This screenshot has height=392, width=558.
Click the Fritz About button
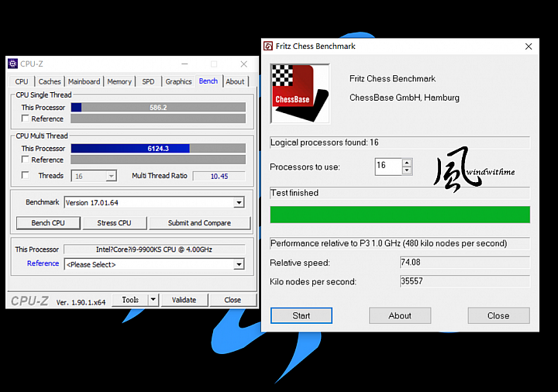pos(400,315)
